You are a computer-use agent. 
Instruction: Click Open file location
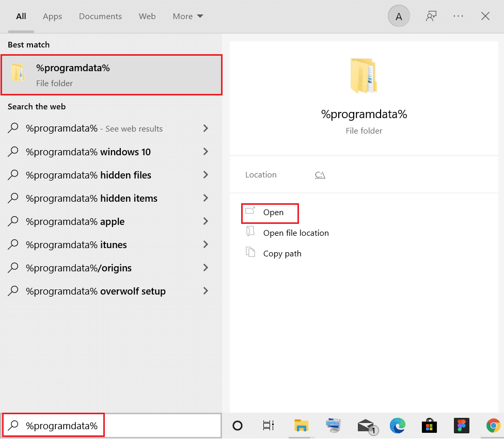click(x=296, y=233)
